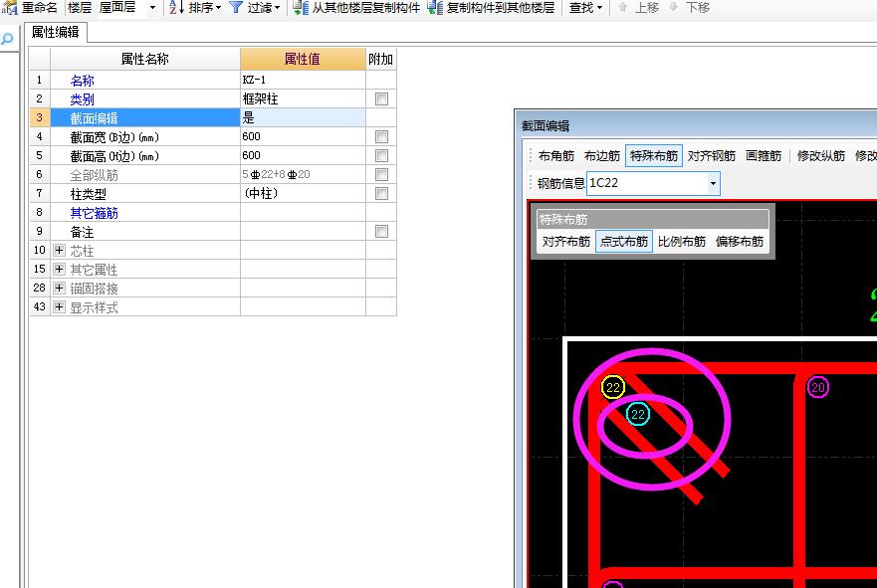Toggle 附加 checkbox for 全部纵筋 row
The width and height of the screenshot is (877, 588).
pos(381,174)
